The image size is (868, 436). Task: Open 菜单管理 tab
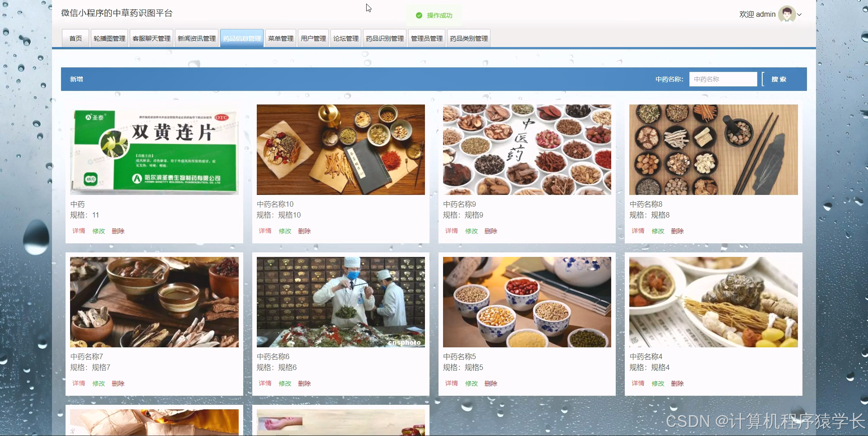(x=281, y=38)
